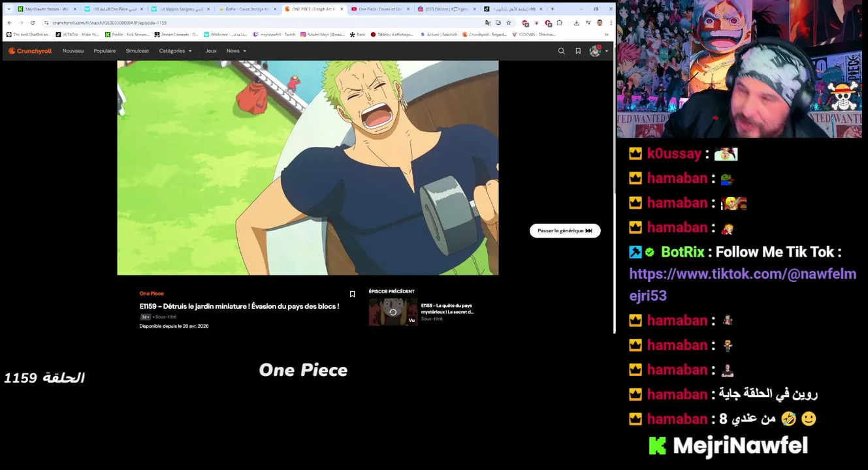Open the tab search dropdown at the tab strip start
The height and width of the screenshot is (470, 868).
click(8, 9)
